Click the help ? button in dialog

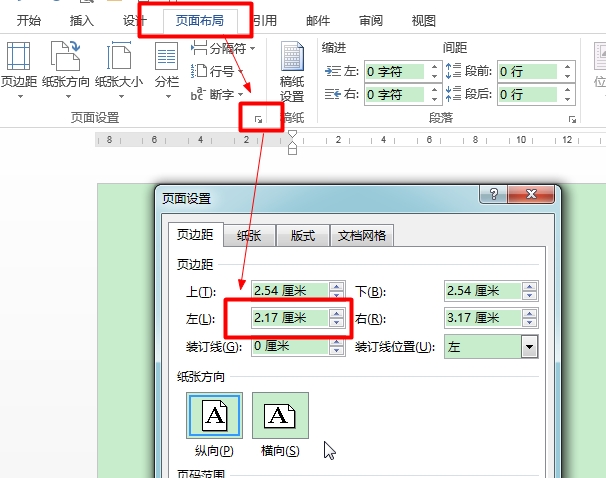click(494, 194)
